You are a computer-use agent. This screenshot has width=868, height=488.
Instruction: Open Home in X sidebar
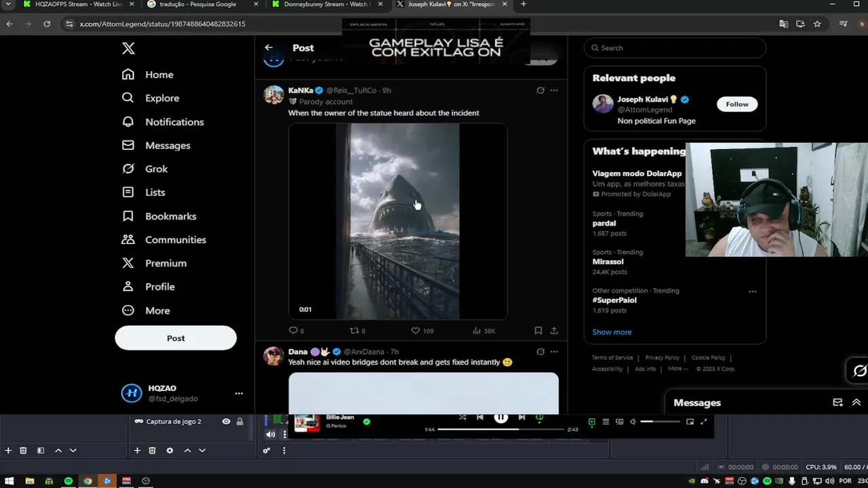click(x=148, y=75)
